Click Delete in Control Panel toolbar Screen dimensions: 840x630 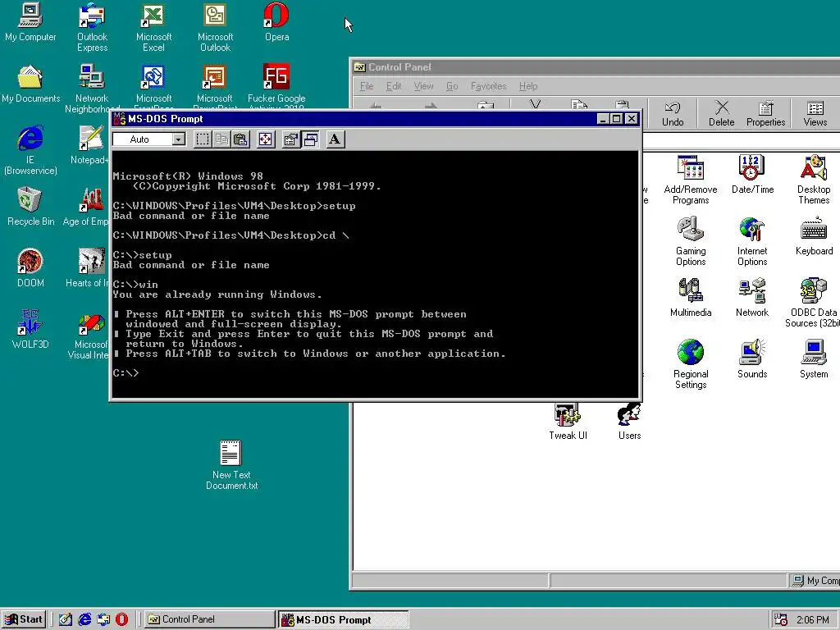[722, 113]
